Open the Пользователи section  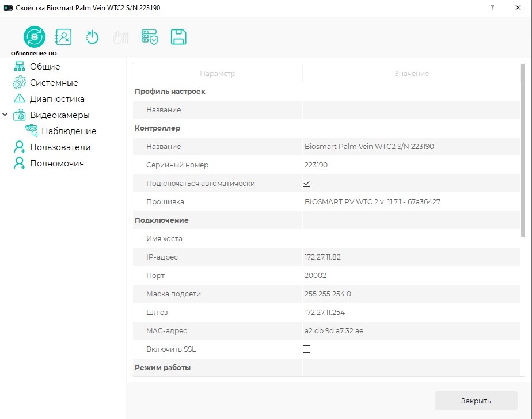pos(60,147)
